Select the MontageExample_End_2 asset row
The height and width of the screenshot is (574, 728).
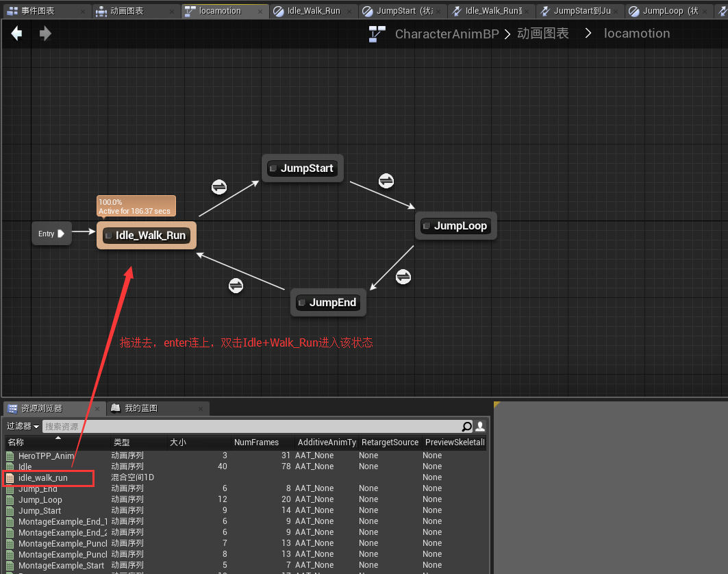(246, 533)
